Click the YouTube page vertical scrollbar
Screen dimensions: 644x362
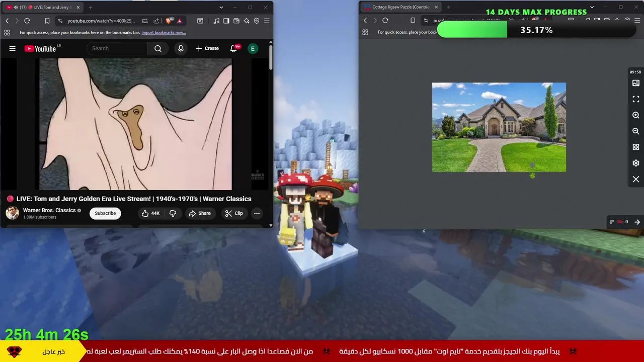pyautogui.click(x=271, y=58)
